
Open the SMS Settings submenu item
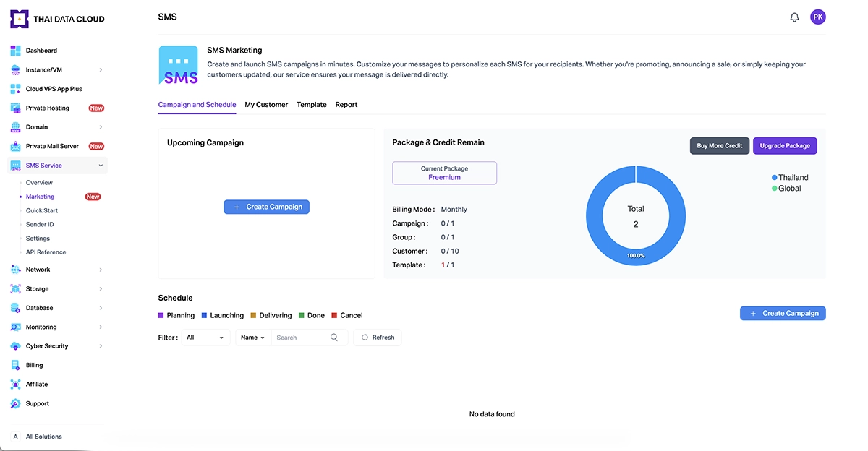click(x=38, y=239)
